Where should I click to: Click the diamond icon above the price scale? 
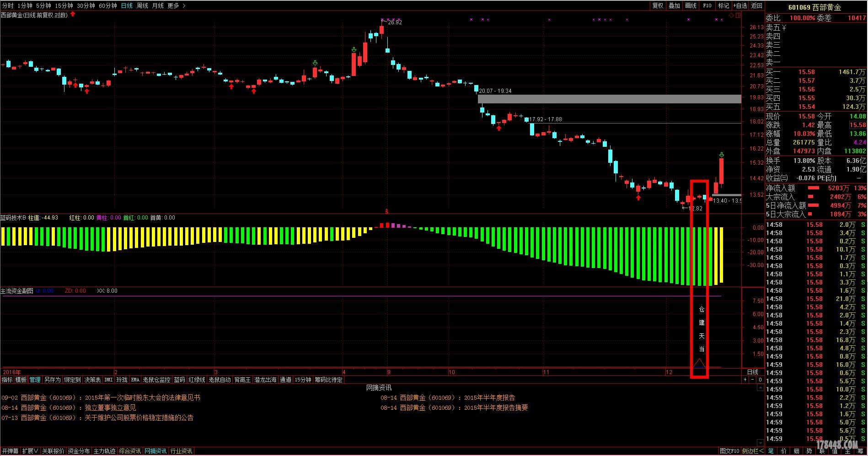coord(731,16)
